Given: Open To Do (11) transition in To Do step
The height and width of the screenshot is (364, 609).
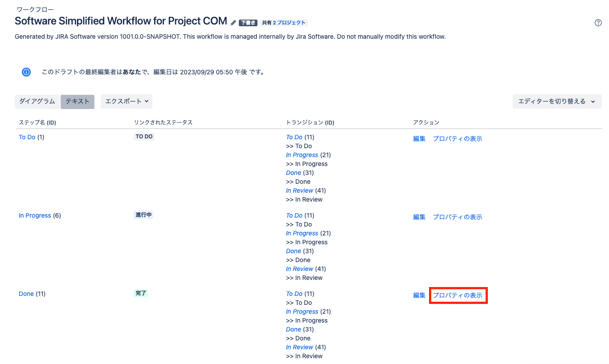Looking at the screenshot, I should [x=294, y=137].
